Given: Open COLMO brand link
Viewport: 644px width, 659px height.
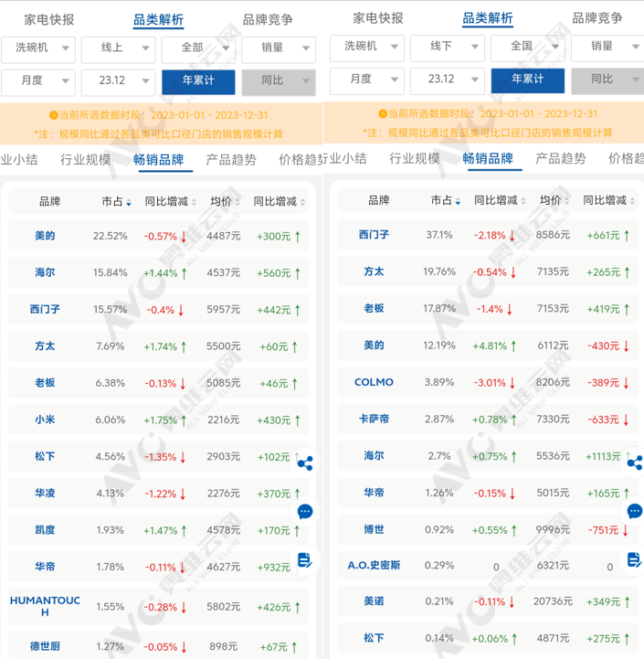Looking at the screenshot, I should point(374,382).
